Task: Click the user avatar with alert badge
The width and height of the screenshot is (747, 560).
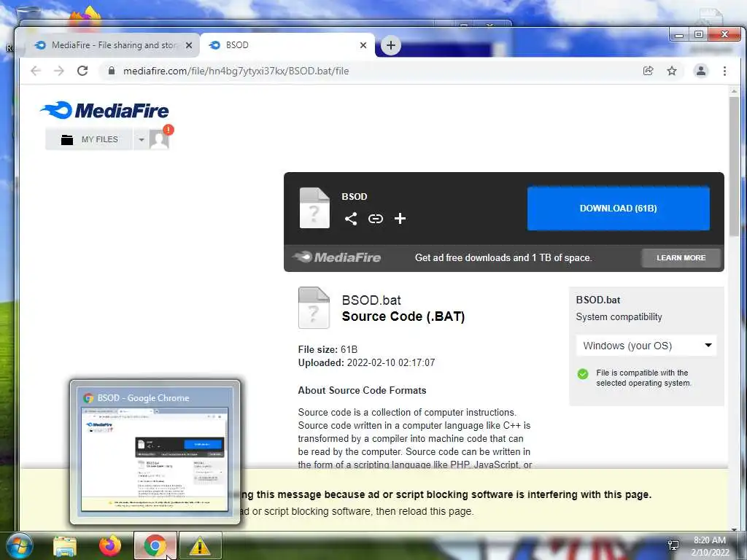Action: tap(160, 139)
